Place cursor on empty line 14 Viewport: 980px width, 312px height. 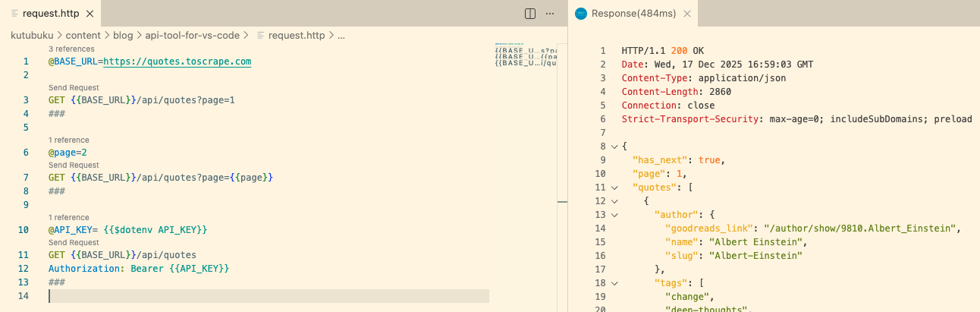pos(269,296)
